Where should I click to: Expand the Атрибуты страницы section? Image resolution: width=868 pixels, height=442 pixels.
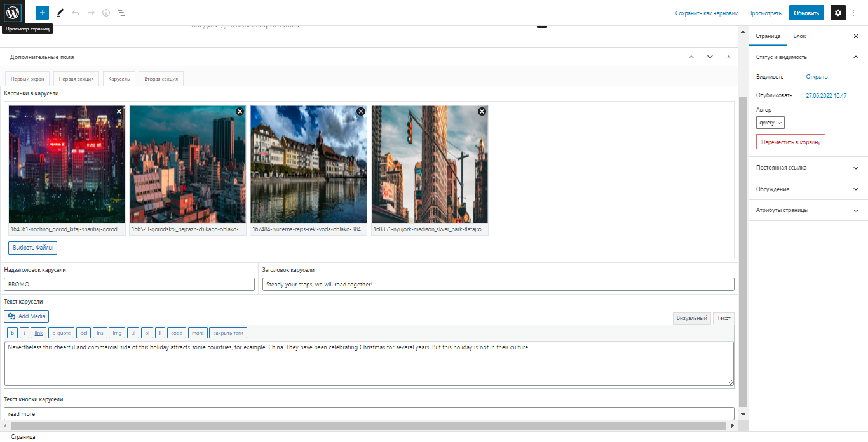808,210
